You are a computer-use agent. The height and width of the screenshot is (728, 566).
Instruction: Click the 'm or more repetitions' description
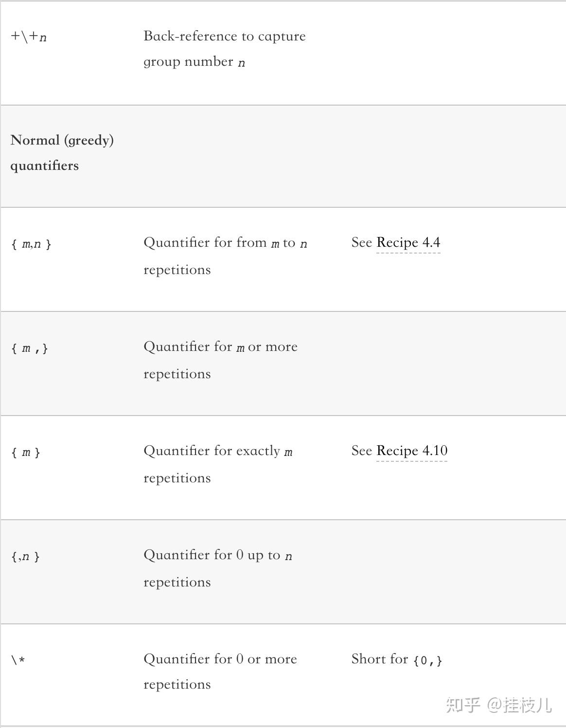(x=220, y=360)
